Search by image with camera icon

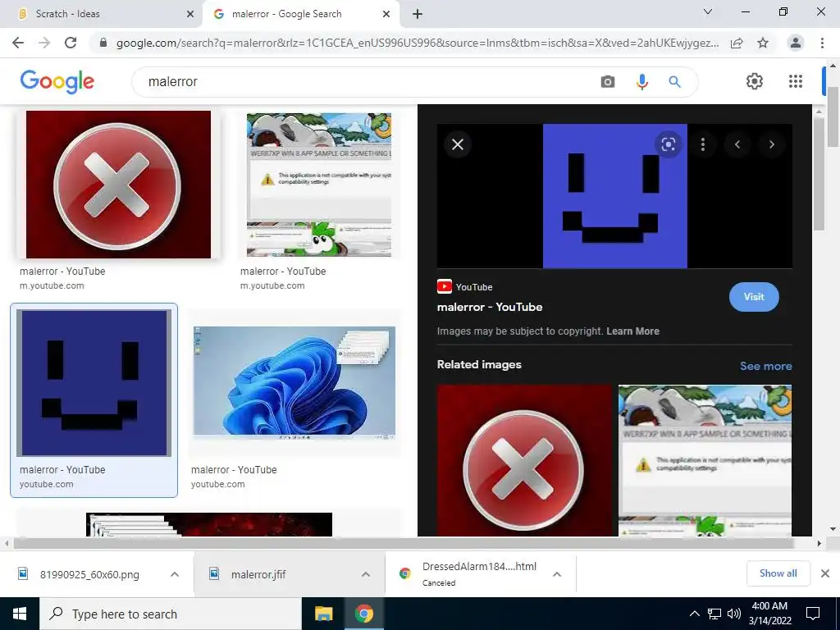[608, 82]
